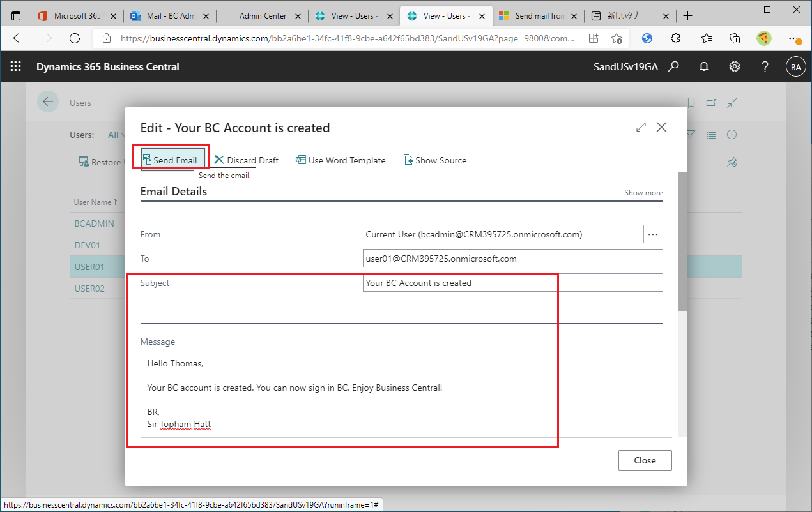Open Use Word Template
812x512 pixels.
coord(341,160)
